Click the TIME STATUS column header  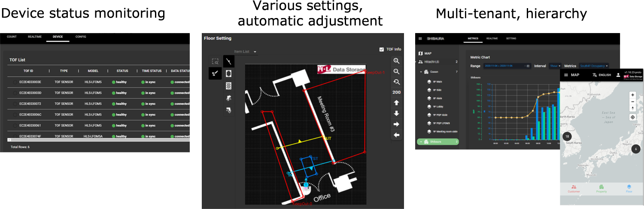point(151,71)
